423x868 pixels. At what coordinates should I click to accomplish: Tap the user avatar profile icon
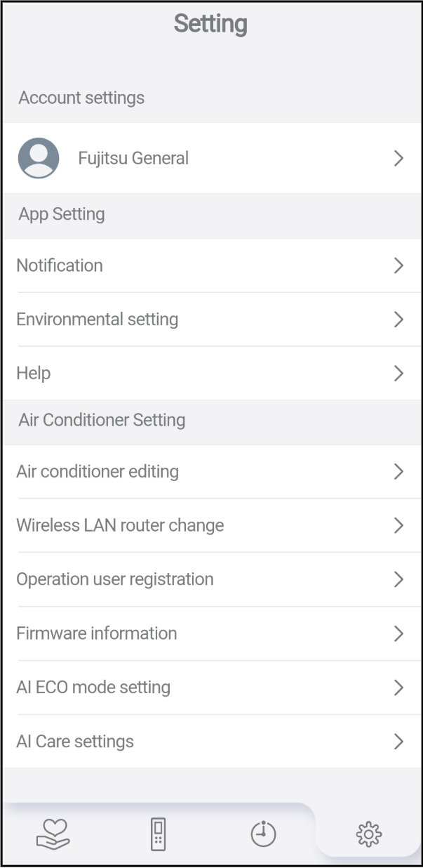click(38, 158)
